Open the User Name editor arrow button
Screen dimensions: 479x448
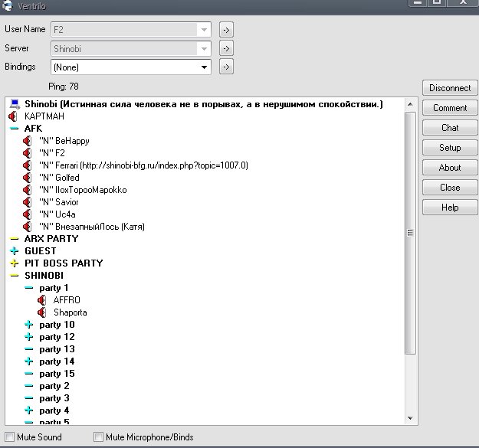(x=226, y=30)
